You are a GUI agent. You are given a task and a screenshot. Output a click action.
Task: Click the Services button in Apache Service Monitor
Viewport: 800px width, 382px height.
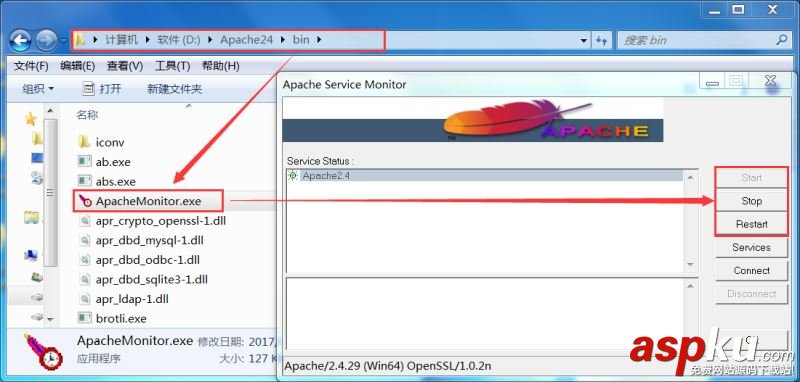click(x=752, y=247)
